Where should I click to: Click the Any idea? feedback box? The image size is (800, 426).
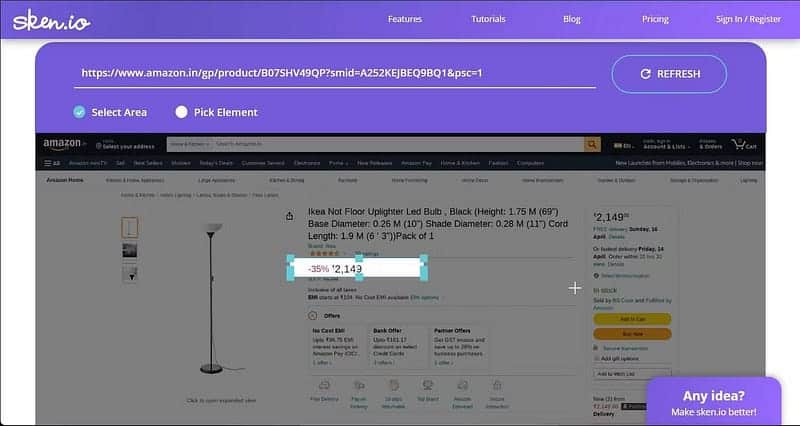click(x=713, y=402)
